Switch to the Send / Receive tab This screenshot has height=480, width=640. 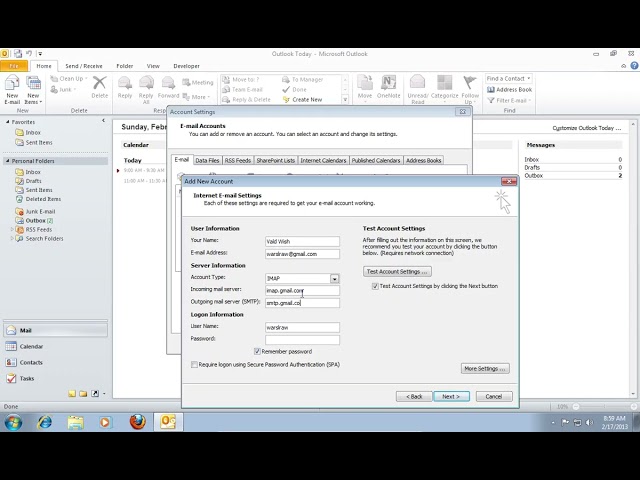click(84, 66)
